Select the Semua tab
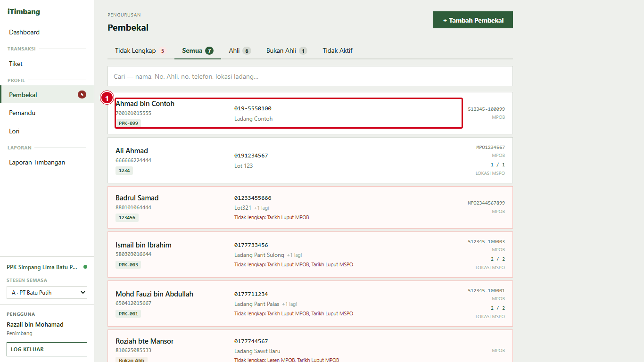Viewport: 644px width, 362px height. pyautogui.click(x=198, y=50)
